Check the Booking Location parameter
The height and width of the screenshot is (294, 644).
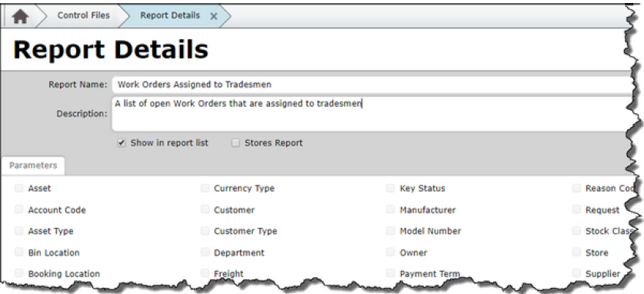coord(19,273)
